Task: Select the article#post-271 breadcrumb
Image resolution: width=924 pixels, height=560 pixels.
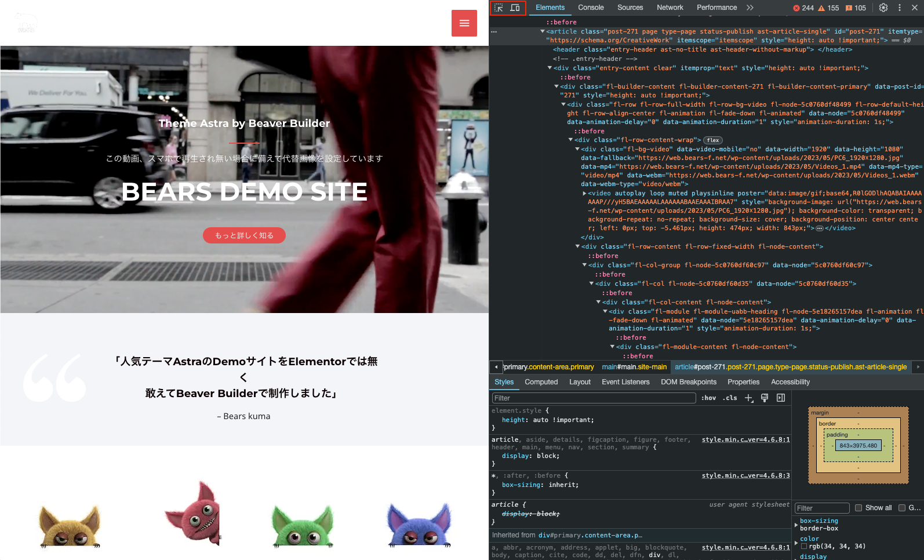Action: [791, 367]
